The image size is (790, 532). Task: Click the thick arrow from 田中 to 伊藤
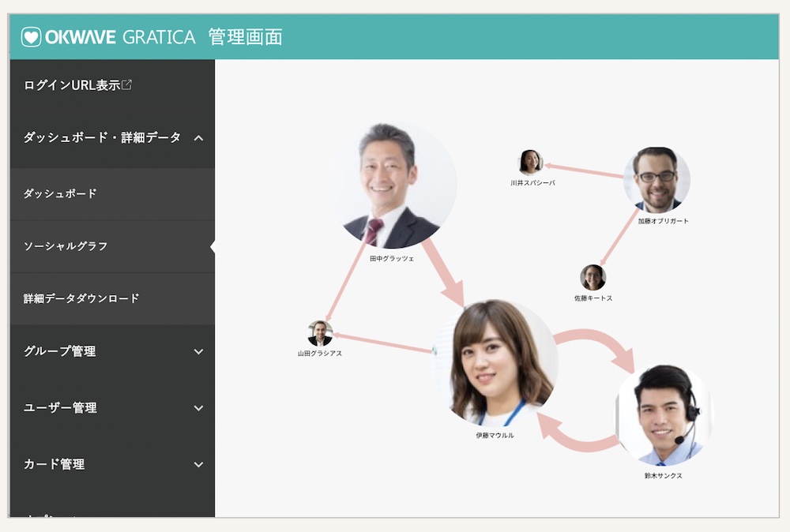tap(446, 278)
